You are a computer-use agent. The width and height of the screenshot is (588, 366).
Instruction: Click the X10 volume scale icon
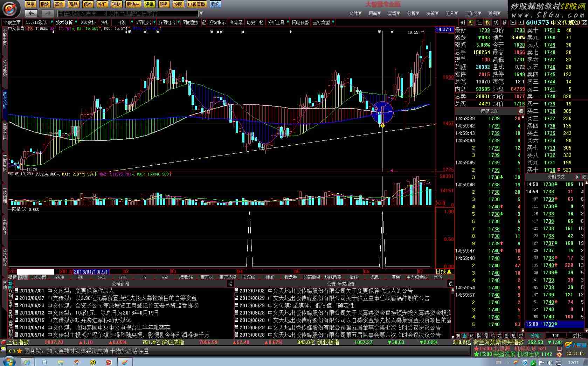tap(440, 203)
